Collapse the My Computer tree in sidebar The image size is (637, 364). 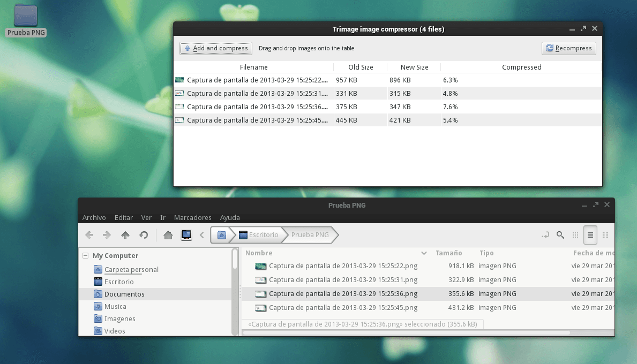(x=85, y=255)
